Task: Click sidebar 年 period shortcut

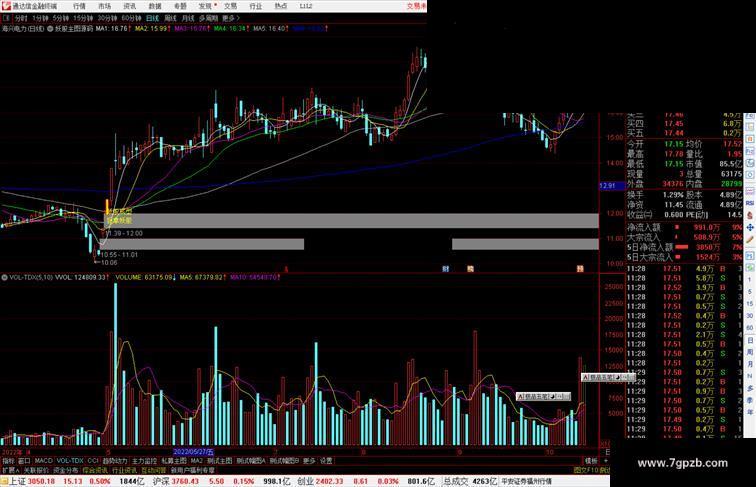Action: point(750,412)
